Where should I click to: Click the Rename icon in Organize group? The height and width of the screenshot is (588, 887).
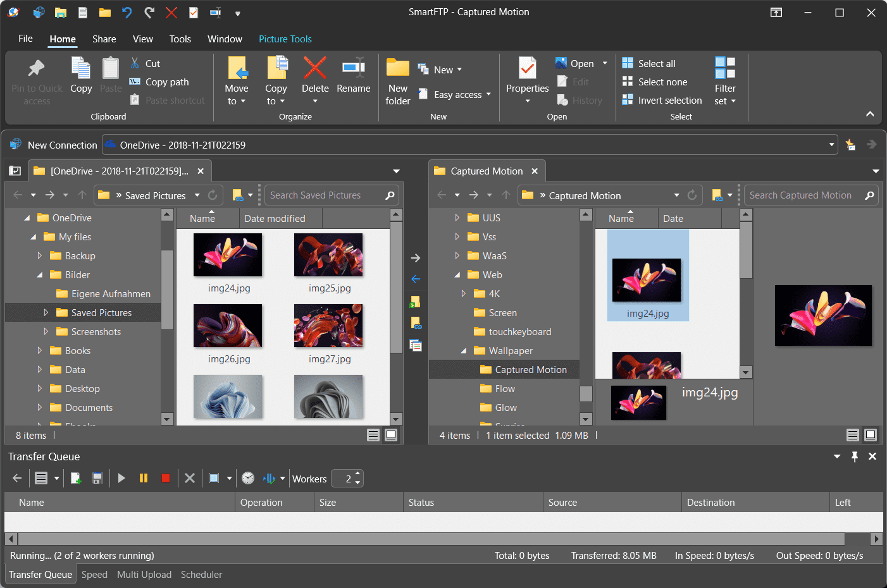coord(354,67)
